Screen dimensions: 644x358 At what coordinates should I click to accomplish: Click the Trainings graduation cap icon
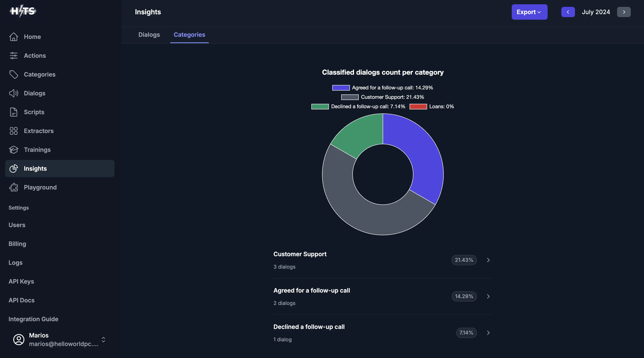13,150
